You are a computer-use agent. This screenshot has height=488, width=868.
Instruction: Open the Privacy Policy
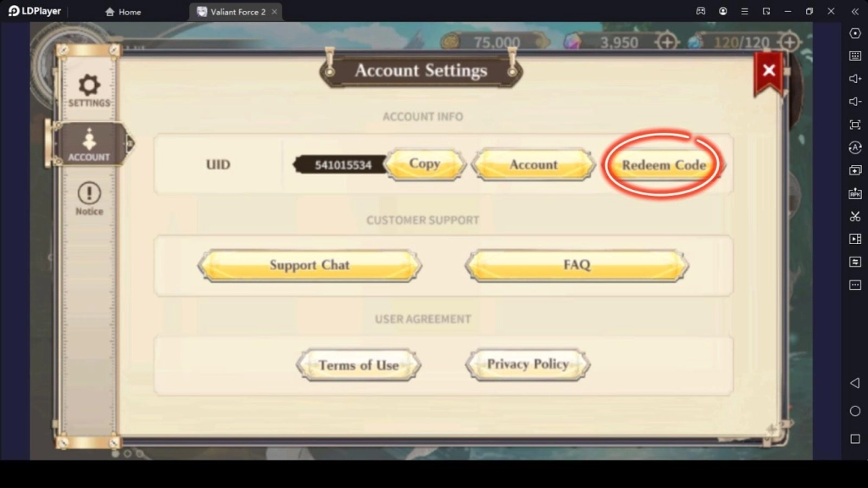click(x=527, y=364)
